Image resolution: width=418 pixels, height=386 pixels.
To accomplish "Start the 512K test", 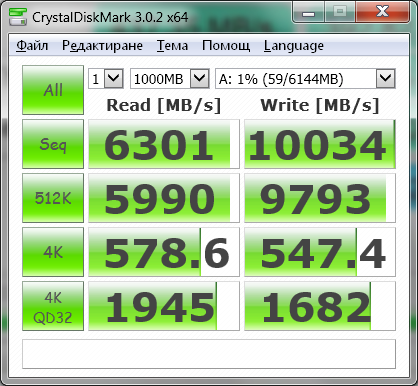I will 53,198.
